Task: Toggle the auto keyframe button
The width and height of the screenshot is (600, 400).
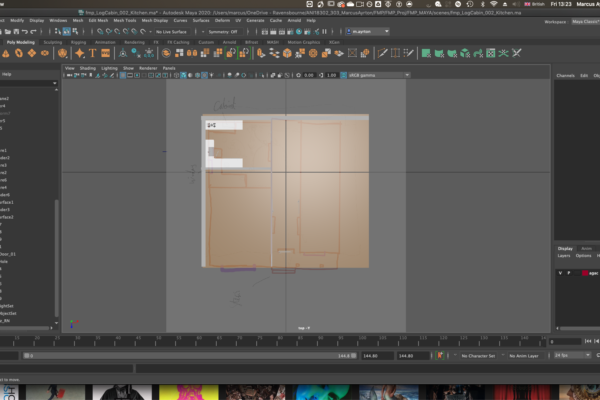Action: [x=440, y=356]
